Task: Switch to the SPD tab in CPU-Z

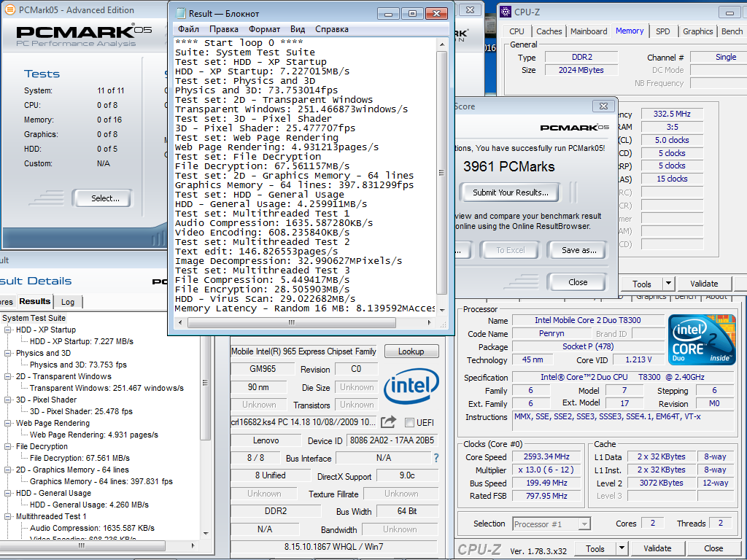Action: pos(662,31)
